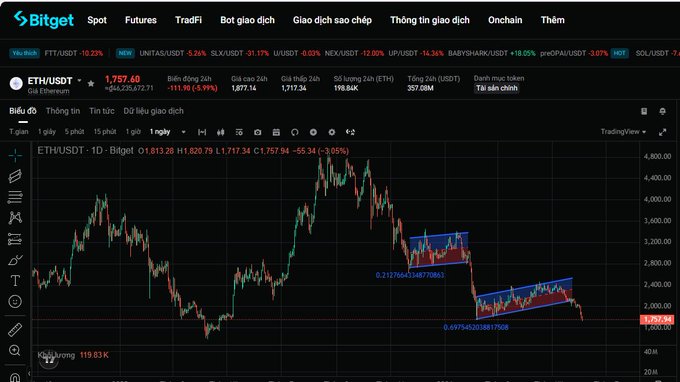Select the 1 ngày interval
Screen dimensions: 680x382
pos(160,132)
